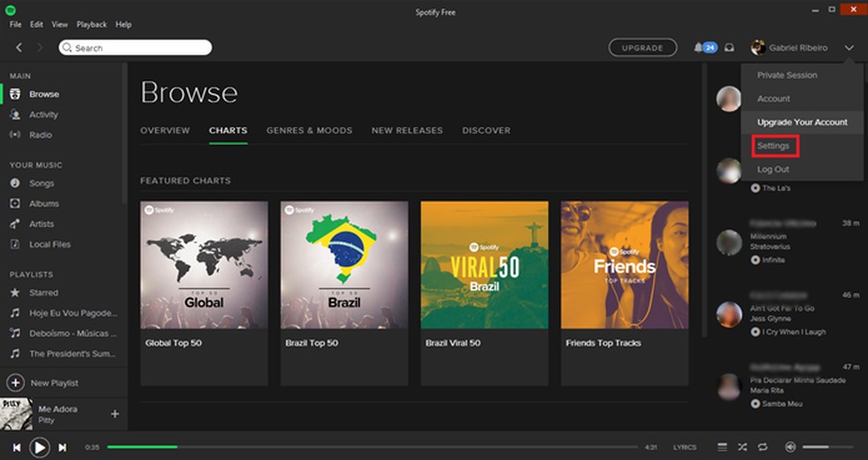Adjust the volume slider
868x460 pixels.
828,447
